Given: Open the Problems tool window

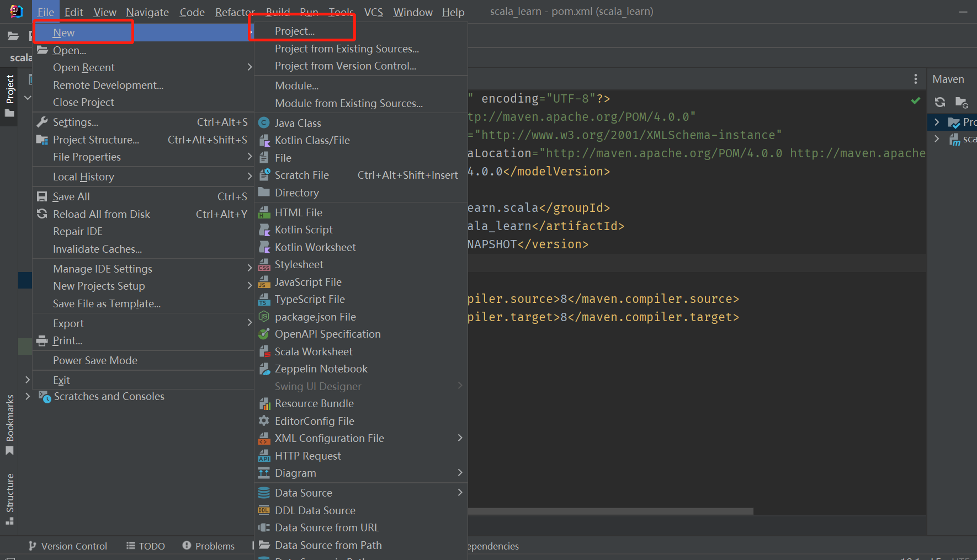Looking at the screenshot, I should pyautogui.click(x=209, y=546).
